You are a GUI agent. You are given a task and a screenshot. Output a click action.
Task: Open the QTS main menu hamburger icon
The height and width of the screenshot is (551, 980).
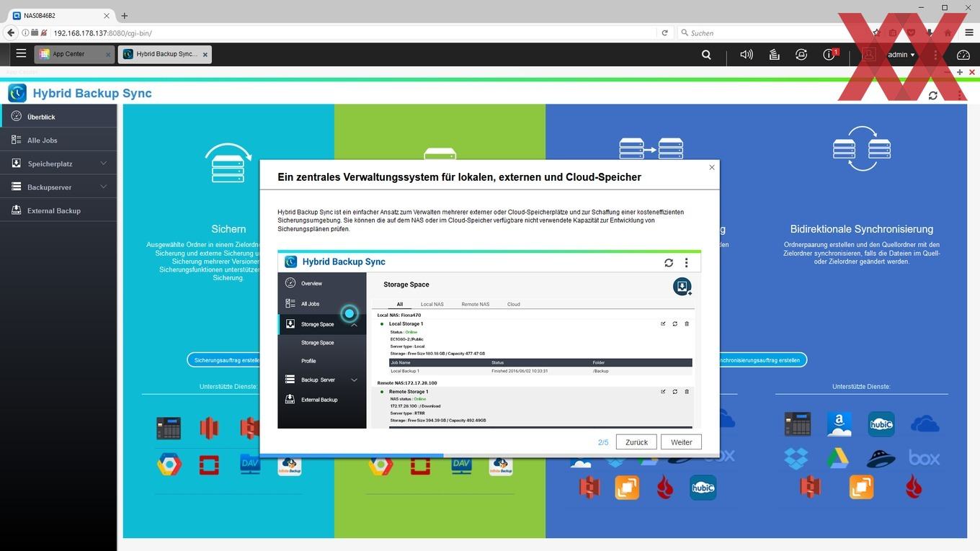point(21,53)
